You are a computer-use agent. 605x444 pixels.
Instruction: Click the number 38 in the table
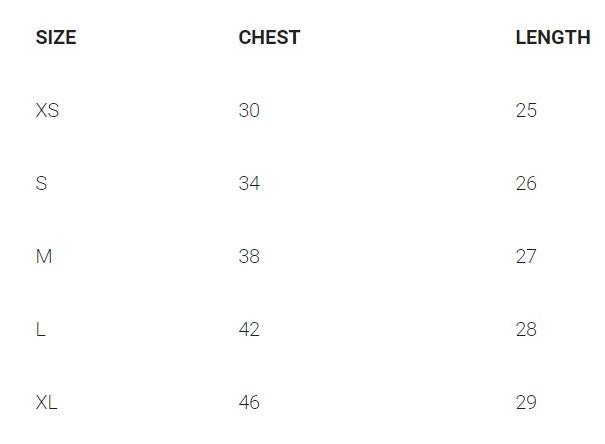249,256
